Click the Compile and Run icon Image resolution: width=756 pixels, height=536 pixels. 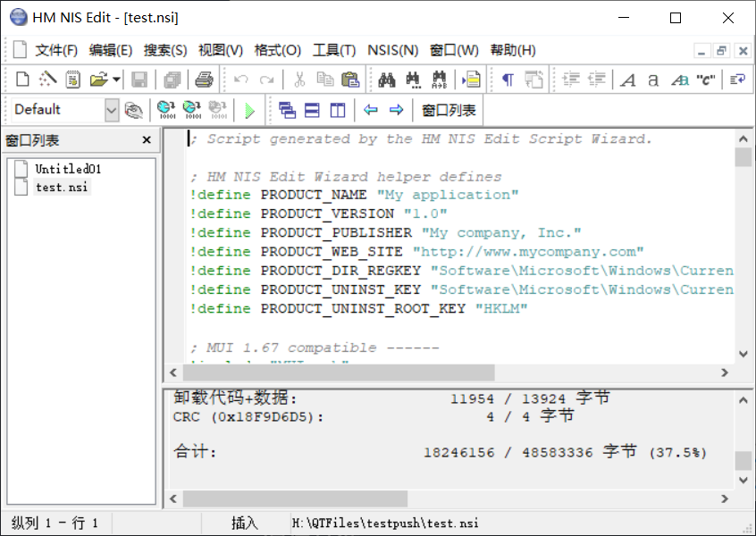coord(192,111)
